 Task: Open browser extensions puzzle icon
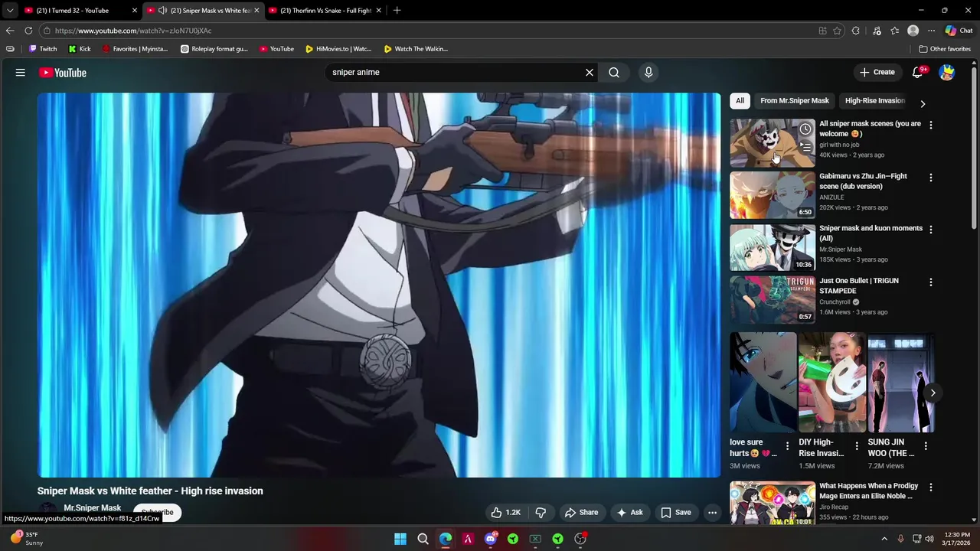(856, 31)
